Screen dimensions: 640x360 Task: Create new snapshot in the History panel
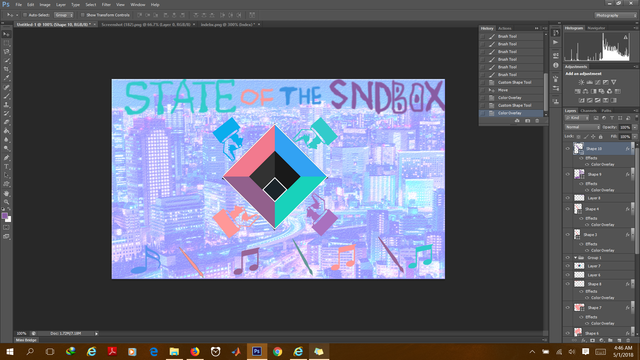tap(527, 121)
